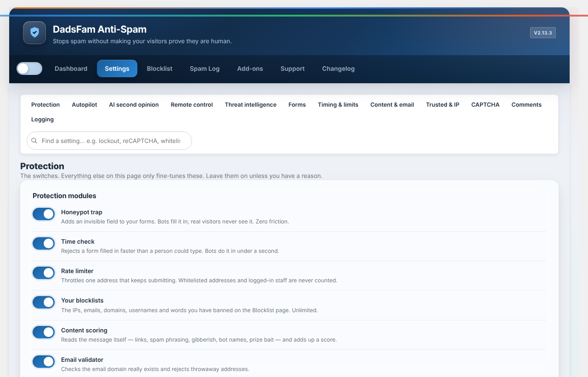Select the Email validator label text
Viewport: 588px width, 377px height.
click(x=82, y=360)
